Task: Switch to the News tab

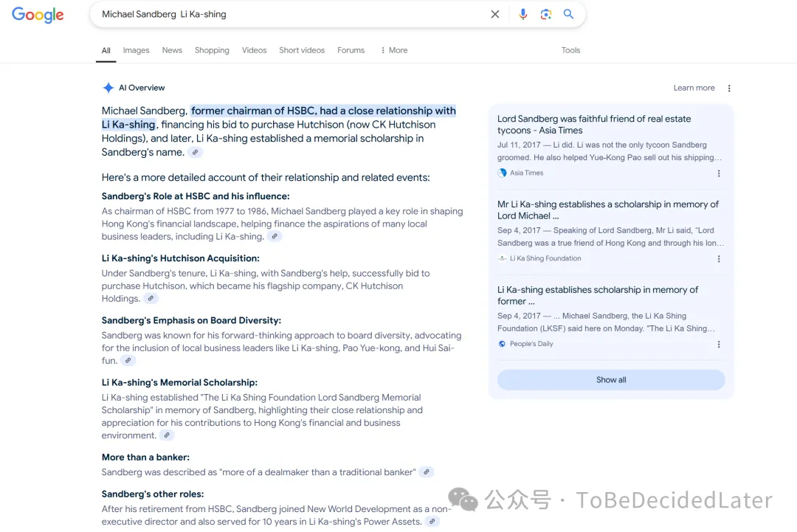Action: click(172, 50)
